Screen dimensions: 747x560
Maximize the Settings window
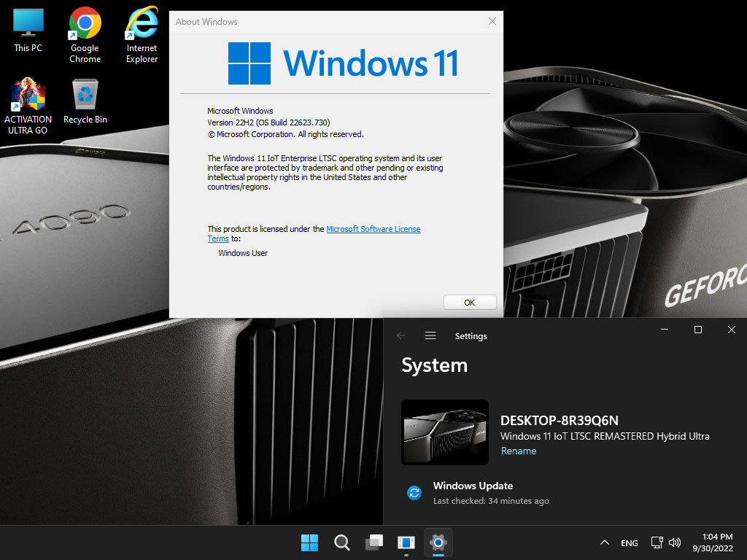698,330
